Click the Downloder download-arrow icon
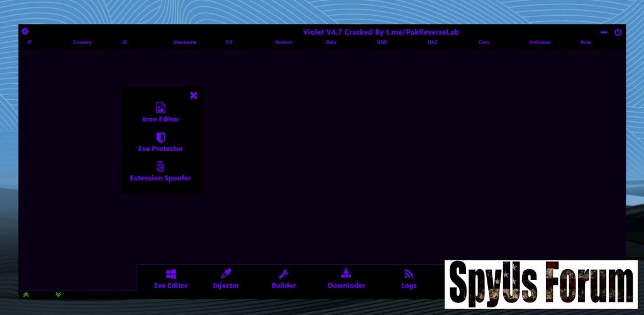This screenshot has height=315, width=644. pyautogui.click(x=346, y=274)
